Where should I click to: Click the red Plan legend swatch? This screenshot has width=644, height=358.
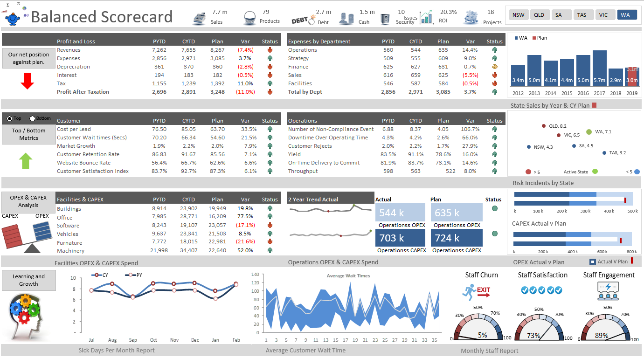pos(534,38)
